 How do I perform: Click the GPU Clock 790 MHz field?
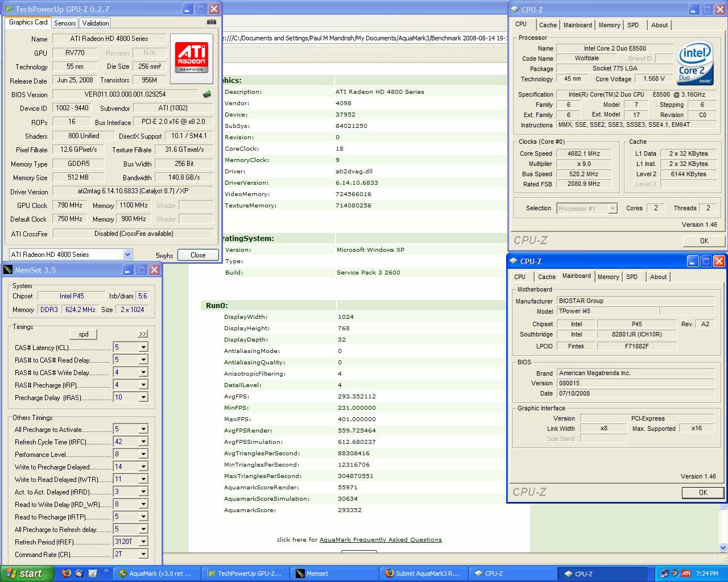click(70, 205)
